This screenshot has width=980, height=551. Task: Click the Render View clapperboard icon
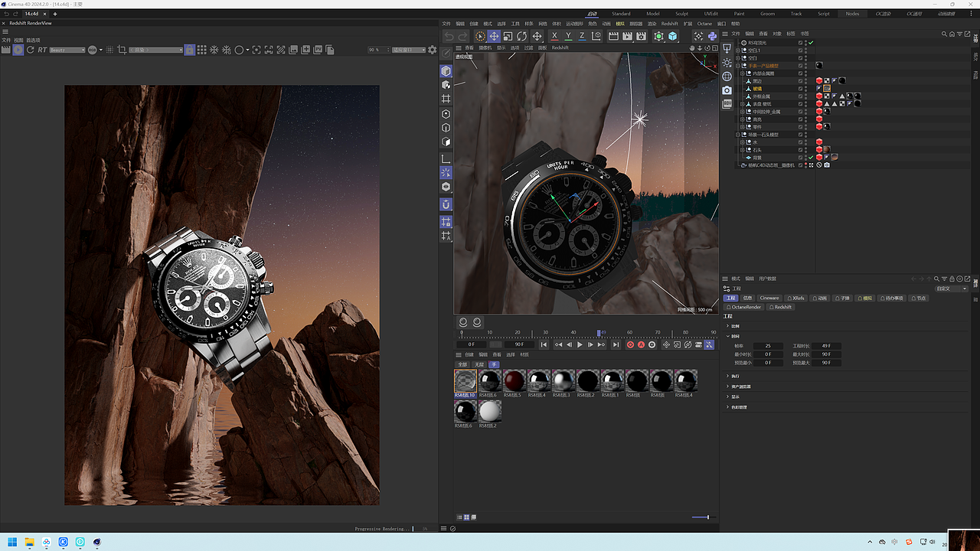[x=613, y=36]
